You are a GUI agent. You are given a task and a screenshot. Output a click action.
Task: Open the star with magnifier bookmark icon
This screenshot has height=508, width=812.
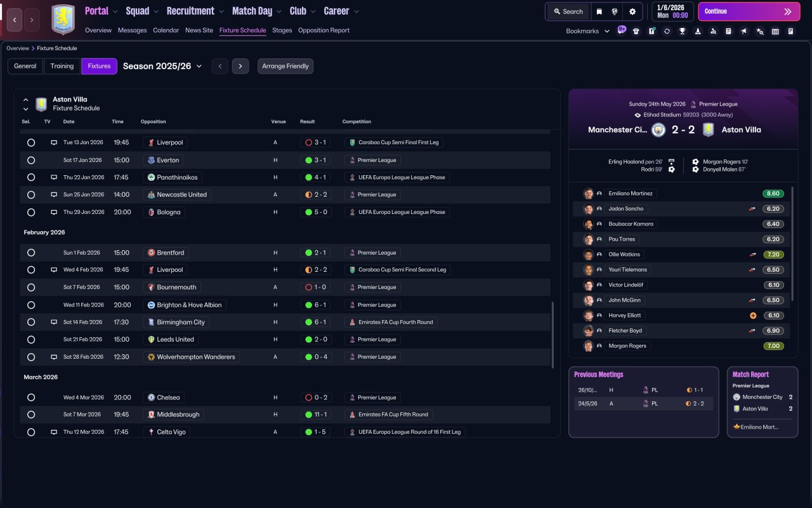click(760, 31)
